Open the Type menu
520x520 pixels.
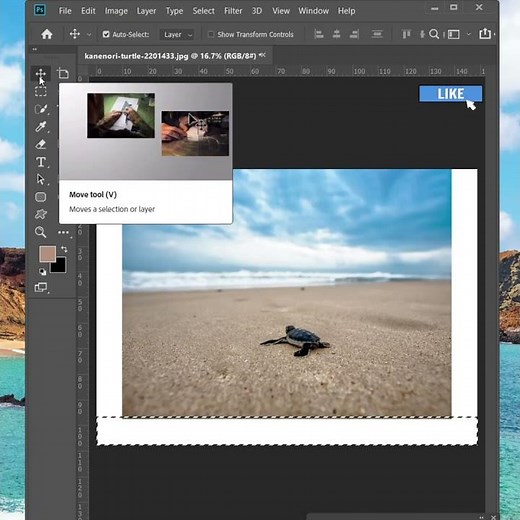coord(174,11)
